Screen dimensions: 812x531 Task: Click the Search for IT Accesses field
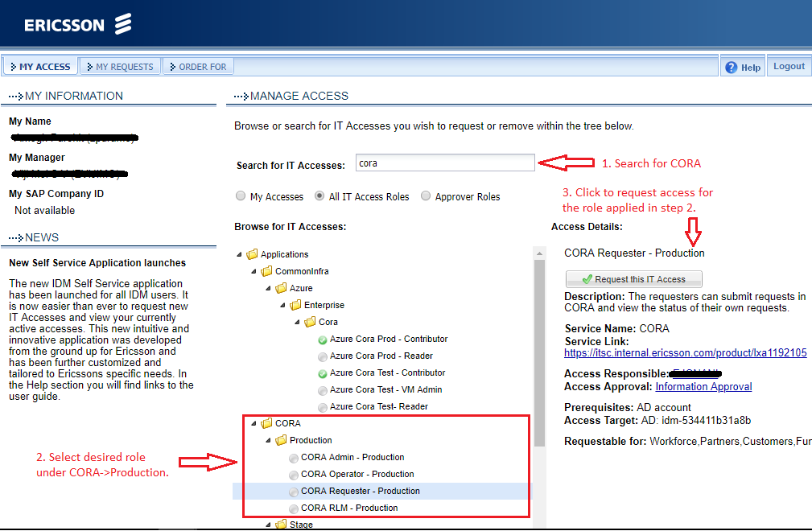[445, 163]
